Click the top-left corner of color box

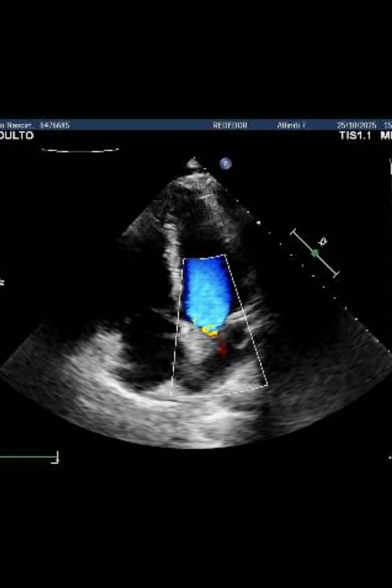point(184,259)
